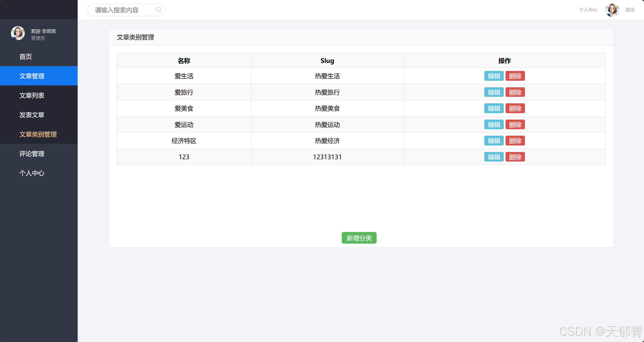The height and width of the screenshot is (342, 644).
Task: Delete the 123 category row
Action: (x=515, y=157)
